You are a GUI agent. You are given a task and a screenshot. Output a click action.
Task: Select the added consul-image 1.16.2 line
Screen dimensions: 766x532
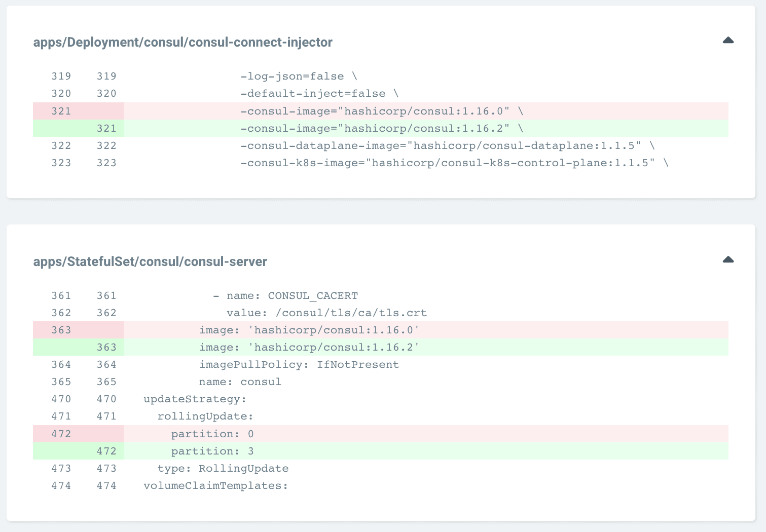381,128
